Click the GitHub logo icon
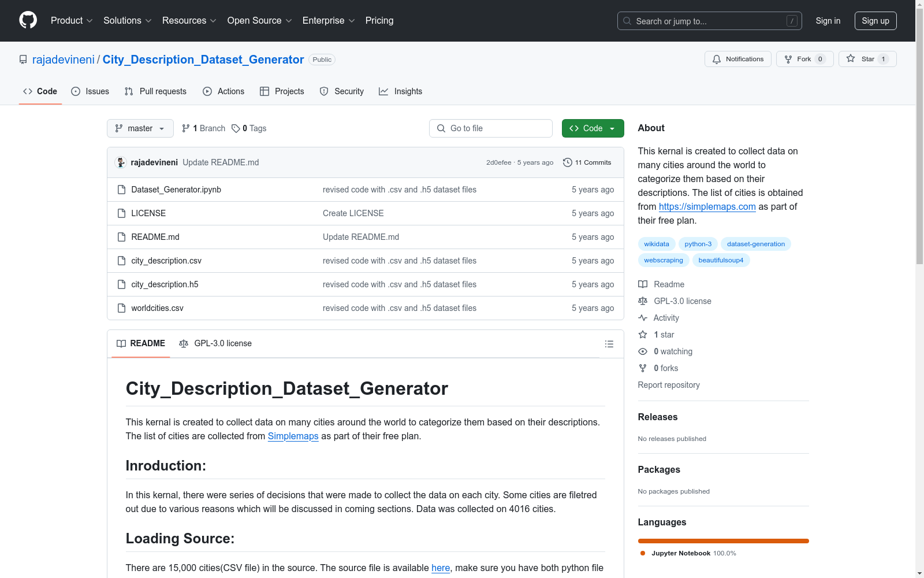This screenshot has width=924, height=578. 28,20
